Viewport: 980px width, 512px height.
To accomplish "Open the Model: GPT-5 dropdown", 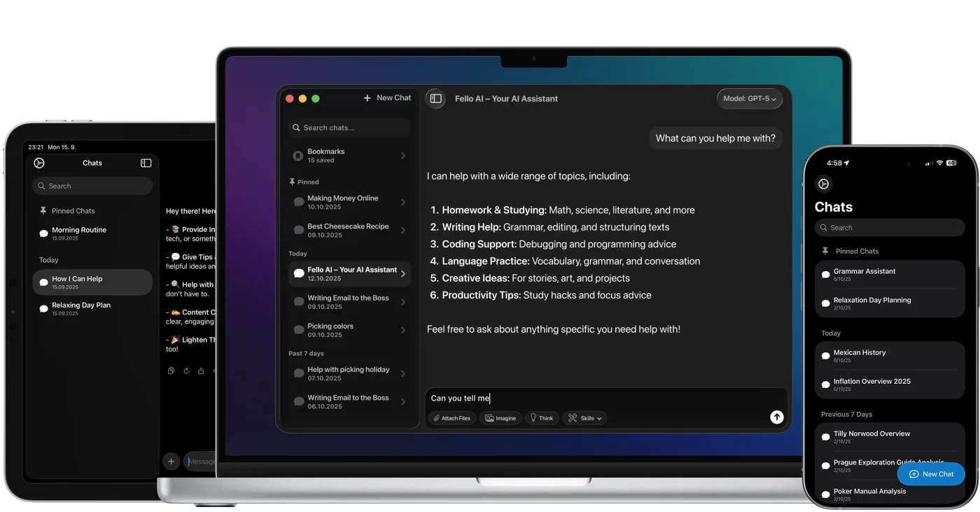I will click(x=750, y=99).
